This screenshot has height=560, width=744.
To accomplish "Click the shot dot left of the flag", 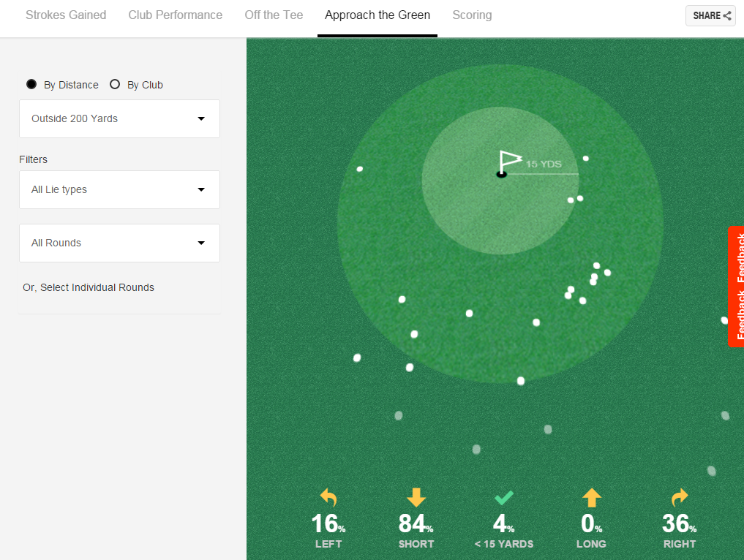I will (360, 169).
